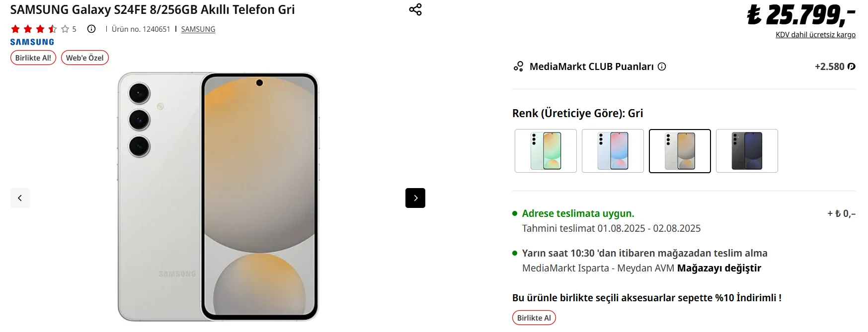The height and width of the screenshot is (332, 868).
Task: Click the MediaMarkt CLUB dots icon
Action: pyautogui.click(x=518, y=66)
